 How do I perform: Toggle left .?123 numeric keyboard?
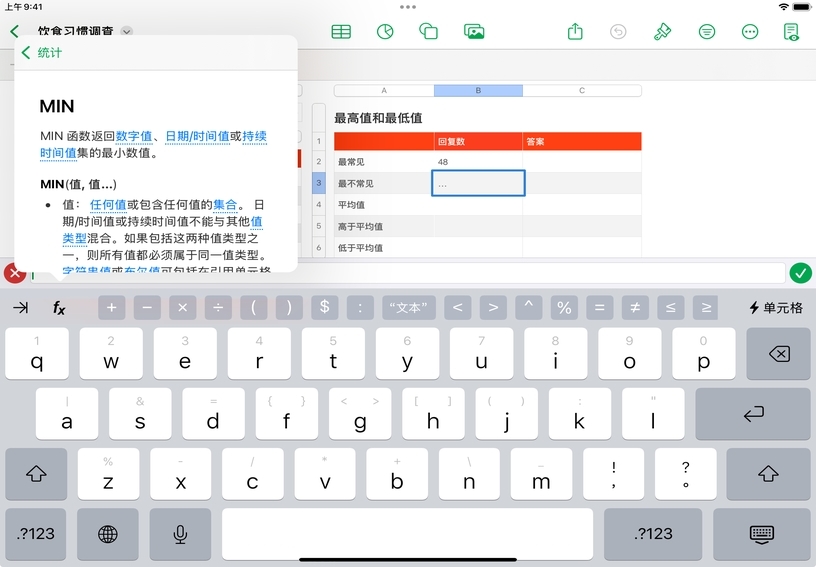pyautogui.click(x=37, y=534)
